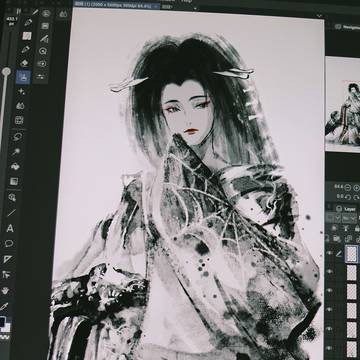The width and height of the screenshot is (360, 360).
Task: Pick the black main color swatch
Action: (2, 321)
